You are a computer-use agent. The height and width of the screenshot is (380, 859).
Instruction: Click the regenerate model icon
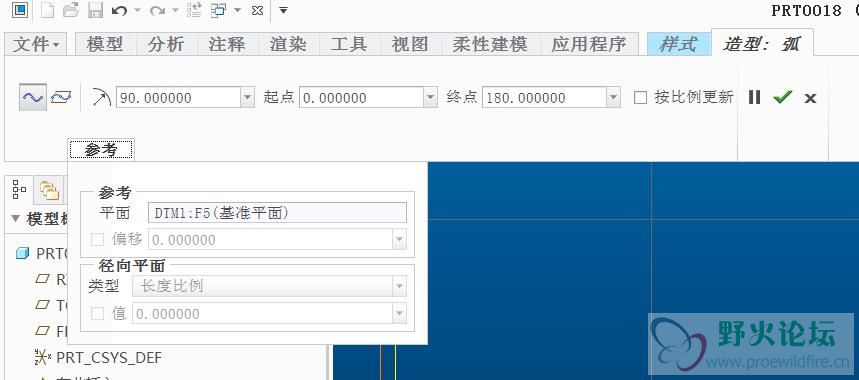point(194,10)
